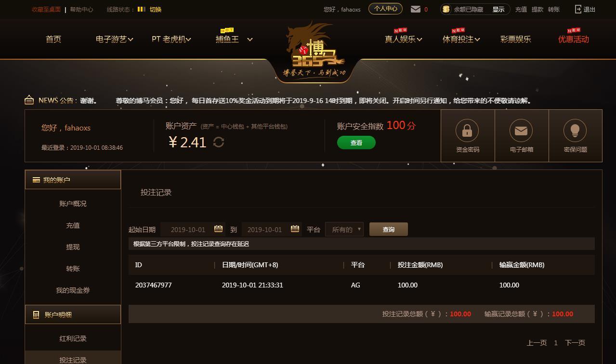Click the 查询 search button

tap(389, 229)
